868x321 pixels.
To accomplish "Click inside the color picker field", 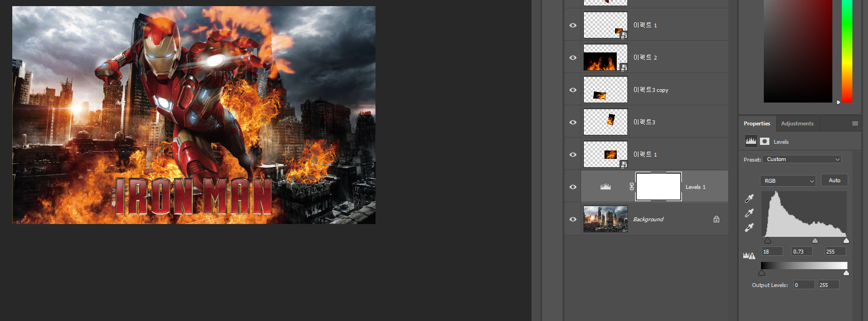I will (x=798, y=51).
